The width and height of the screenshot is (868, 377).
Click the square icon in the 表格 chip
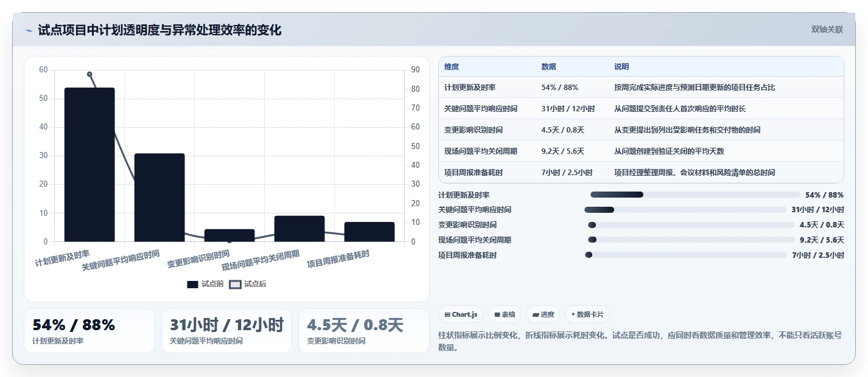point(497,314)
